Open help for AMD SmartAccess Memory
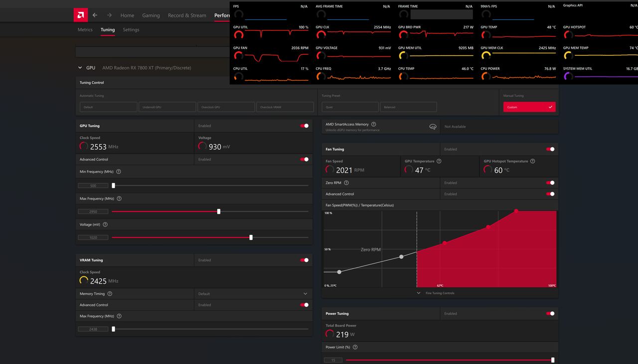638x364 pixels. coord(374,124)
